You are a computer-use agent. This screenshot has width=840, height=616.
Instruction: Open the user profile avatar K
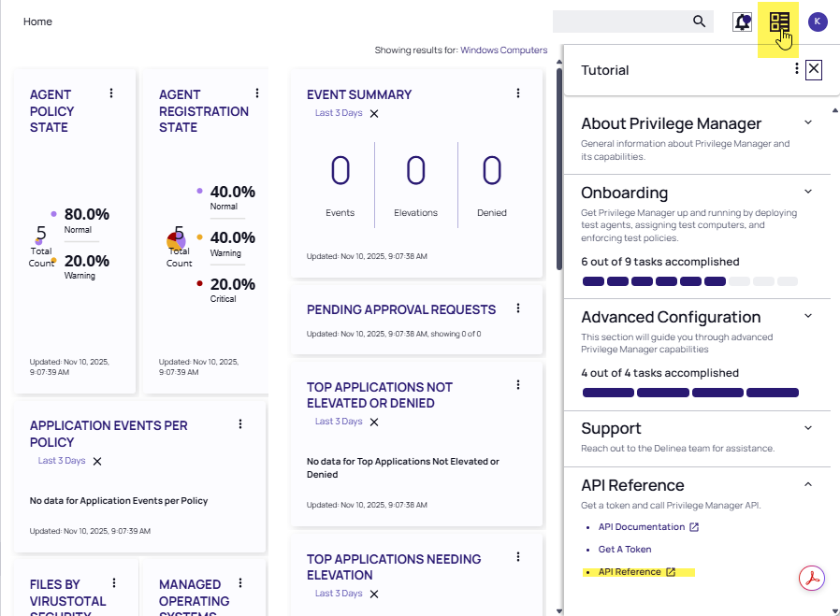[x=818, y=21]
